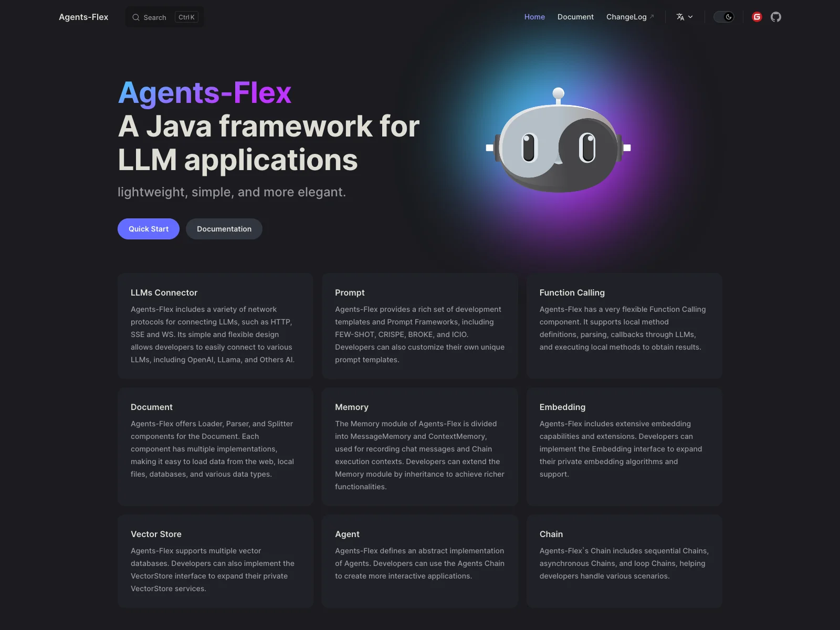Image resolution: width=840 pixels, height=630 pixels.
Task: Open the Document nav item
Action: point(575,17)
